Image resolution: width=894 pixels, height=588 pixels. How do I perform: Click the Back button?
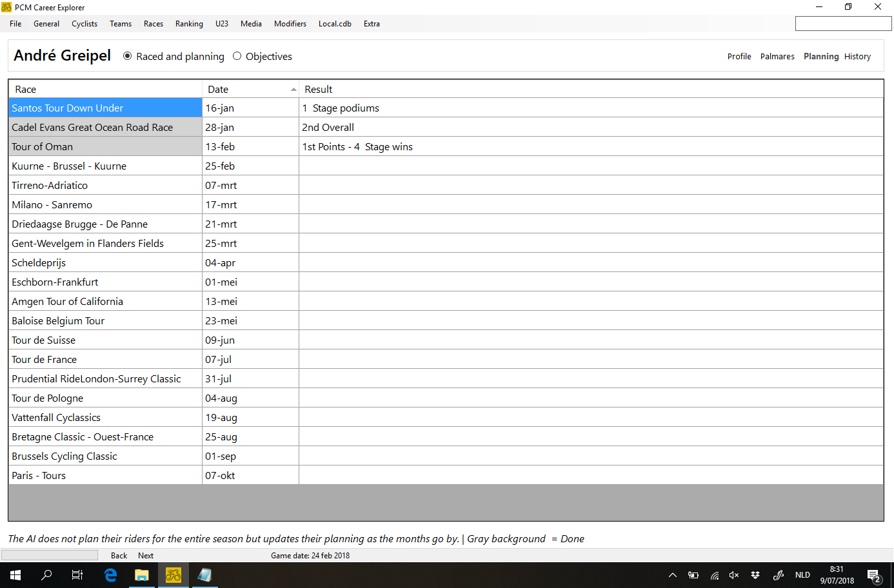pyautogui.click(x=119, y=555)
